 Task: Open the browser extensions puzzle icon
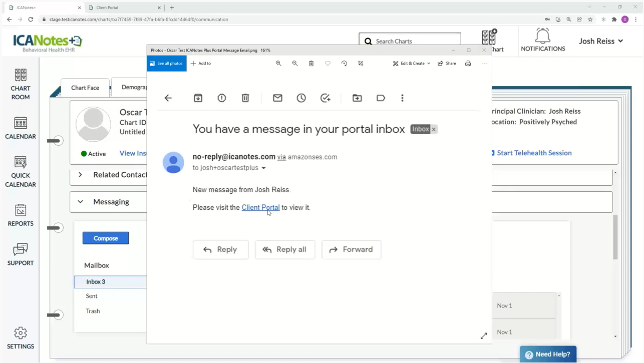click(614, 20)
